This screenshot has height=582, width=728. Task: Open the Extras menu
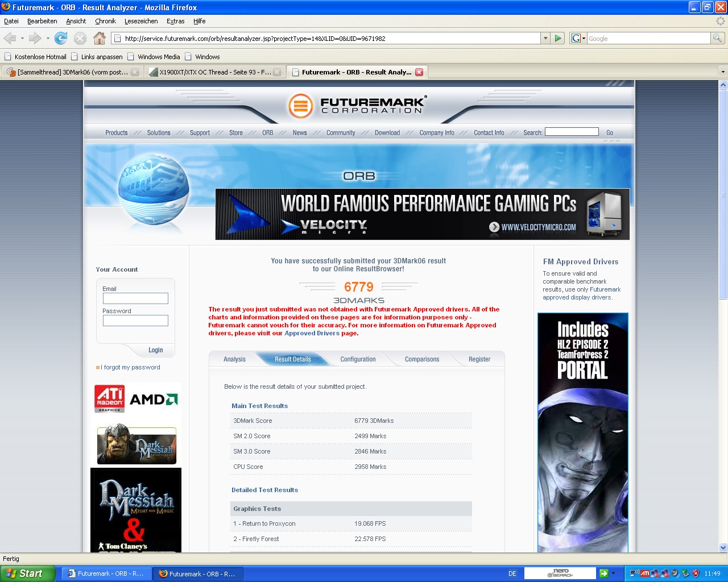pos(175,21)
